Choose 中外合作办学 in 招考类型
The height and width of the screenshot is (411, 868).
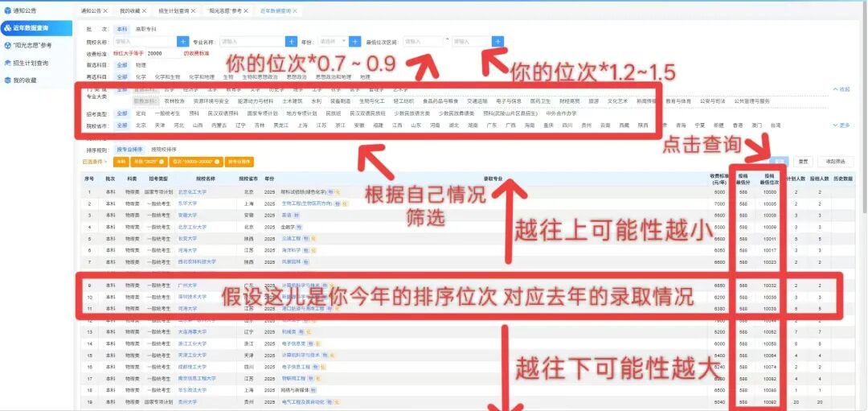point(561,113)
